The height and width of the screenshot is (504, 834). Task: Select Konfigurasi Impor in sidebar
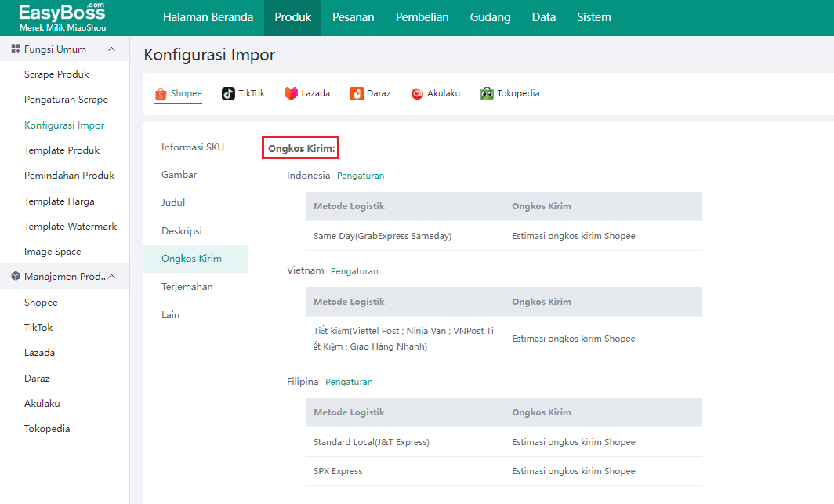tap(64, 125)
